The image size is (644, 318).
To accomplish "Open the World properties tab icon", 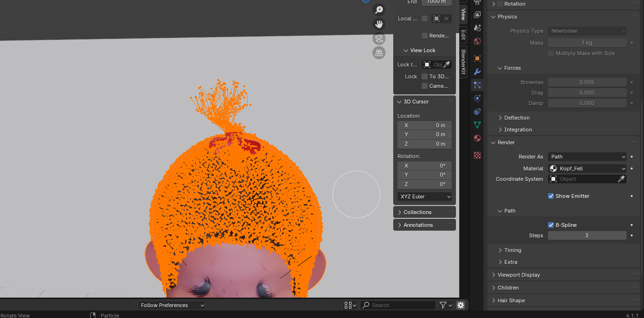I will point(477,41).
